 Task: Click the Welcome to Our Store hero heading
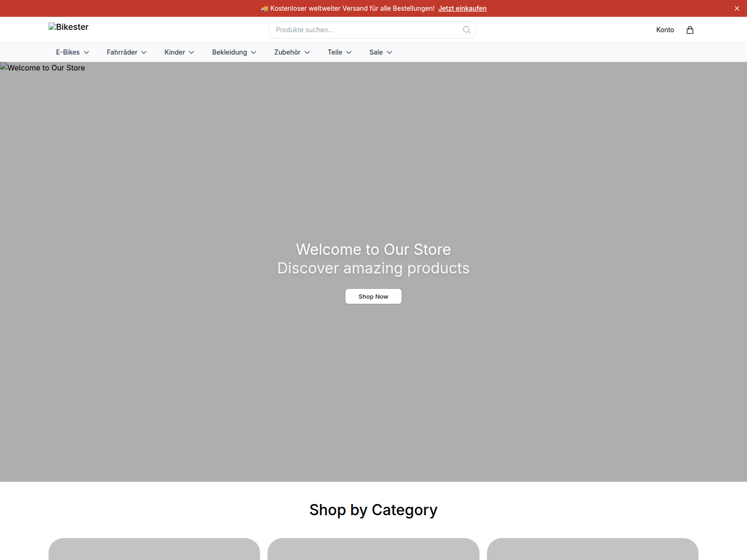tap(373, 250)
